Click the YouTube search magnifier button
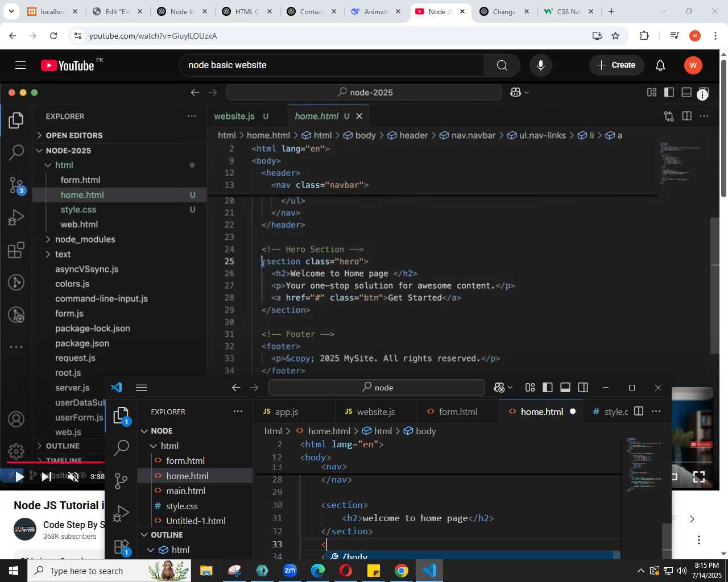The image size is (728, 582). 502,65
